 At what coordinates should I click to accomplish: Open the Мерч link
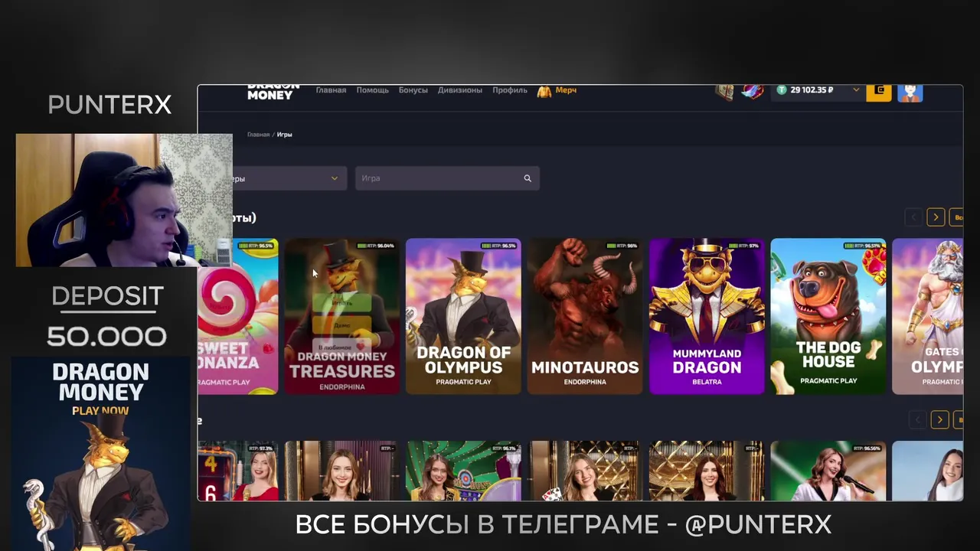[x=566, y=90]
